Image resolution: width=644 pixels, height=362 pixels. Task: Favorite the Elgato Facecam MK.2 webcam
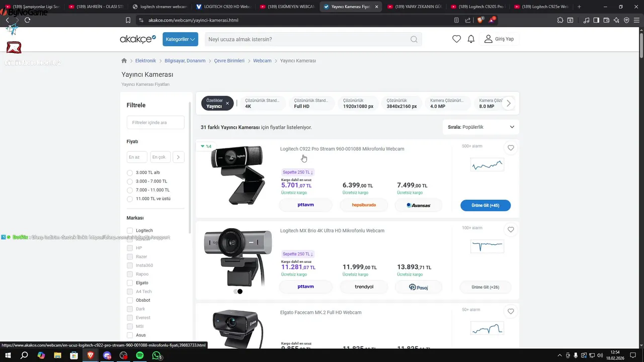(x=511, y=312)
